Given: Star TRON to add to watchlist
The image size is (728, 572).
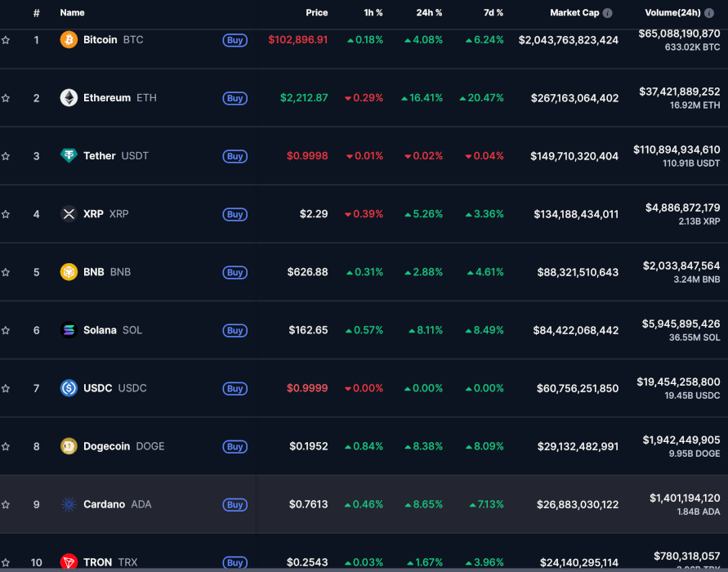Looking at the screenshot, I should tap(6, 562).
